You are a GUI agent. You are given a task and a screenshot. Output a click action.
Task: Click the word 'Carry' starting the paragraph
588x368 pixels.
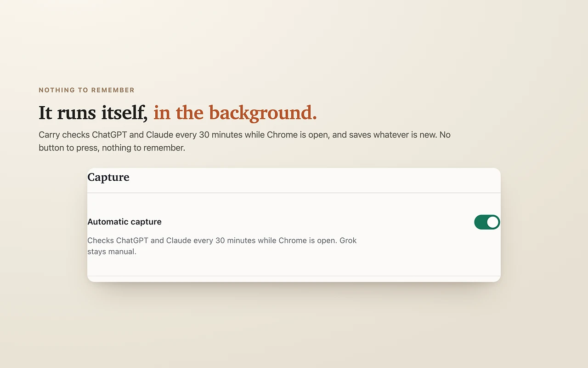pos(49,135)
